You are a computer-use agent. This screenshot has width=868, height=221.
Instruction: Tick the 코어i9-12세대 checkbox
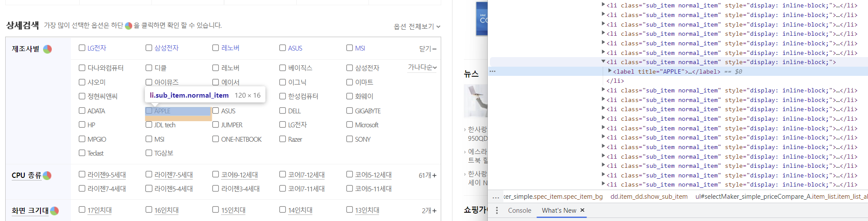pos(215,174)
